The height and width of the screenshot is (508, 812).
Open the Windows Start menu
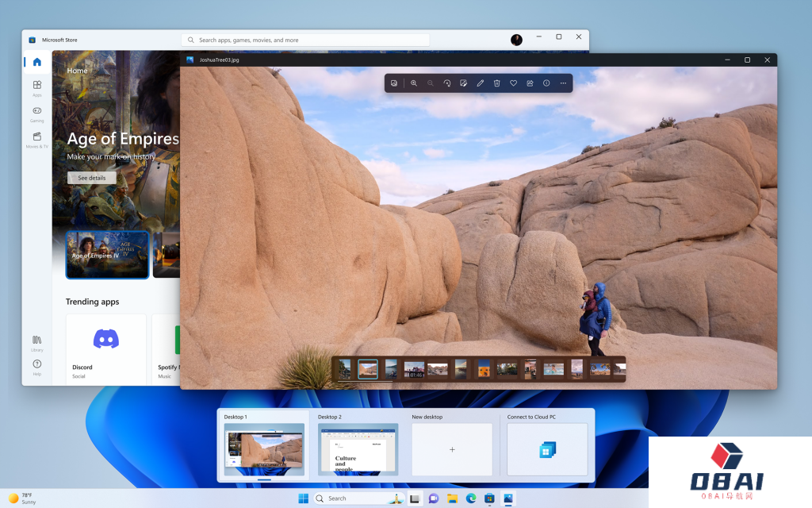303,498
